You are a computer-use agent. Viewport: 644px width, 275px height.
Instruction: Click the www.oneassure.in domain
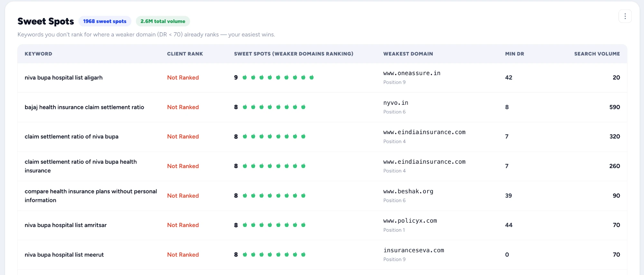pyautogui.click(x=412, y=73)
